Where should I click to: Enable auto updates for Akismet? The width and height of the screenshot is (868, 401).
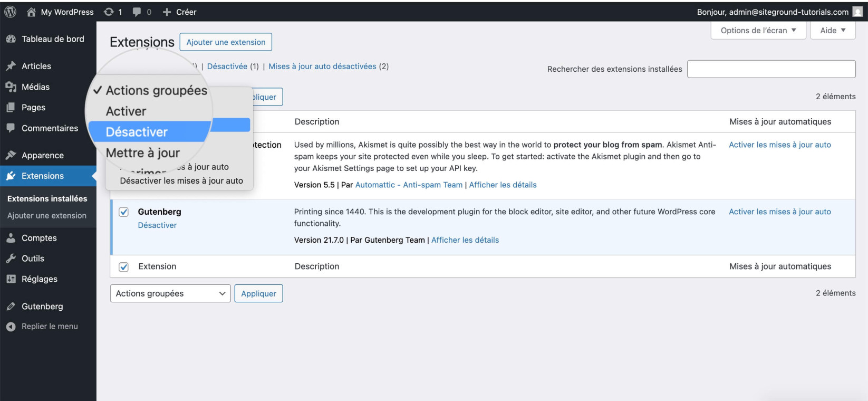tap(780, 145)
